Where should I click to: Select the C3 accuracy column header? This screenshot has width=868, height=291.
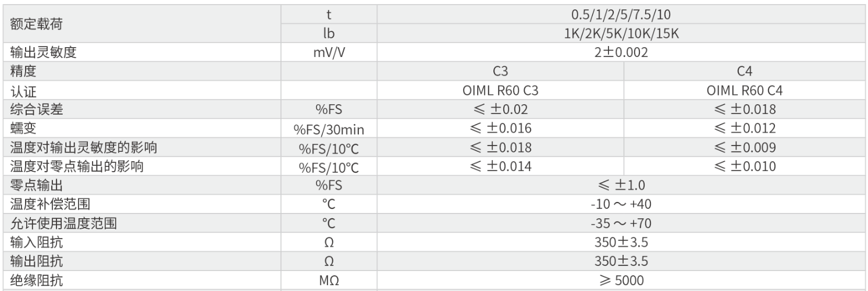(500, 72)
